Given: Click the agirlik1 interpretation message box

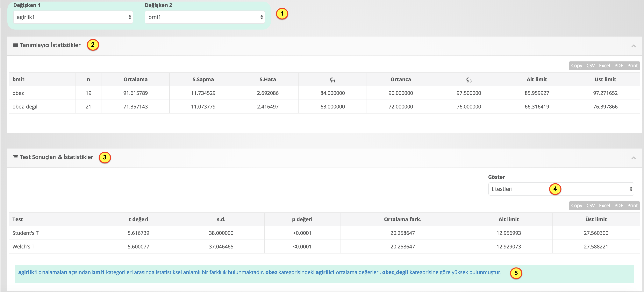Looking at the screenshot, I should [324, 274].
